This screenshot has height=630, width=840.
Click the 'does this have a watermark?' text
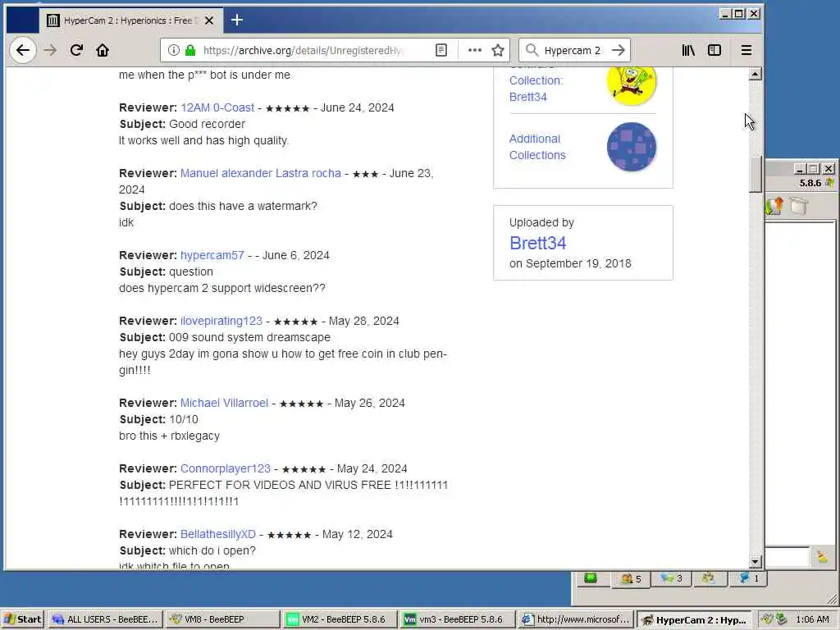(x=243, y=206)
